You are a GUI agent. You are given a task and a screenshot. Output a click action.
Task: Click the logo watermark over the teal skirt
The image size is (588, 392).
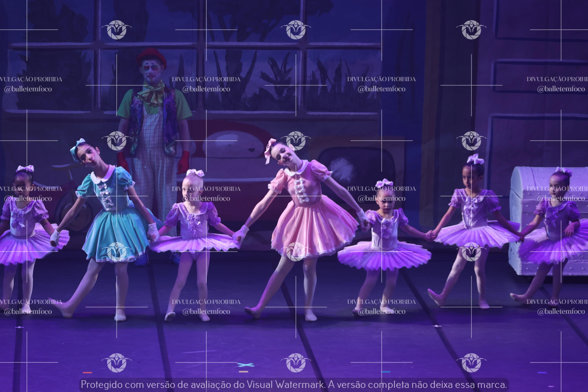(117, 251)
